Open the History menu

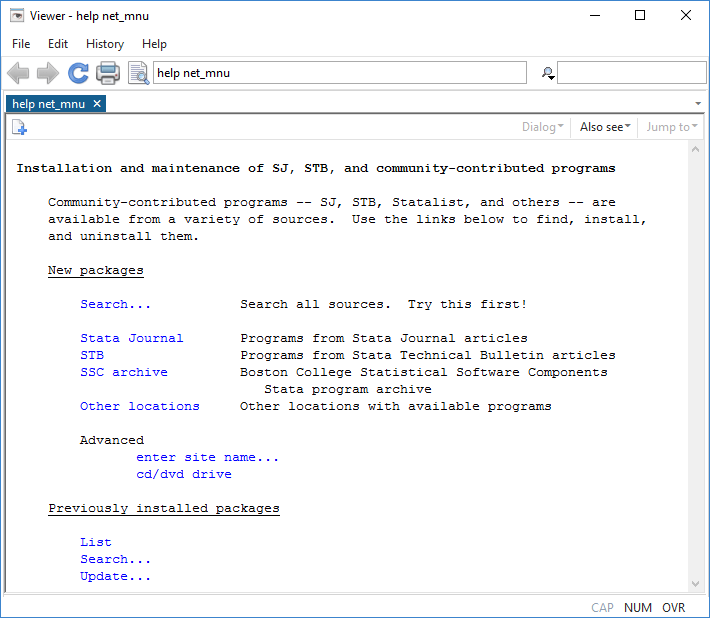[x=105, y=44]
